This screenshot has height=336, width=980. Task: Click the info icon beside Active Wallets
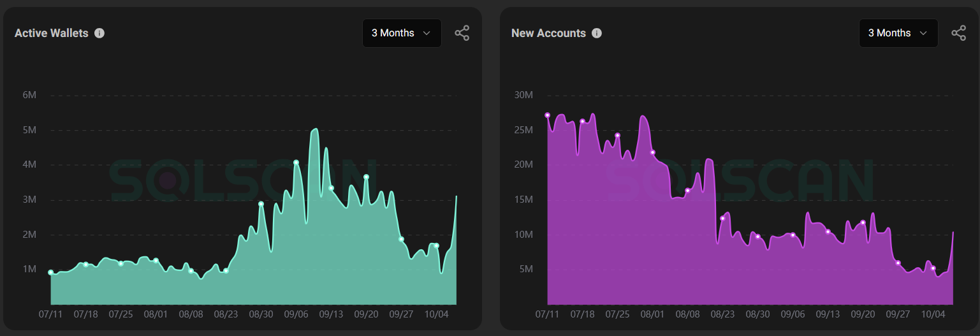coord(99,33)
